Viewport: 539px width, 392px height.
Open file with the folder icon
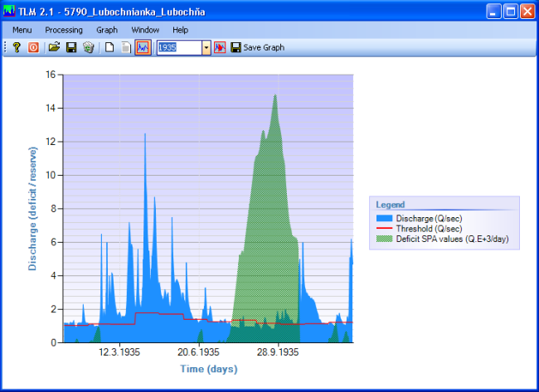click(x=54, y=47)
